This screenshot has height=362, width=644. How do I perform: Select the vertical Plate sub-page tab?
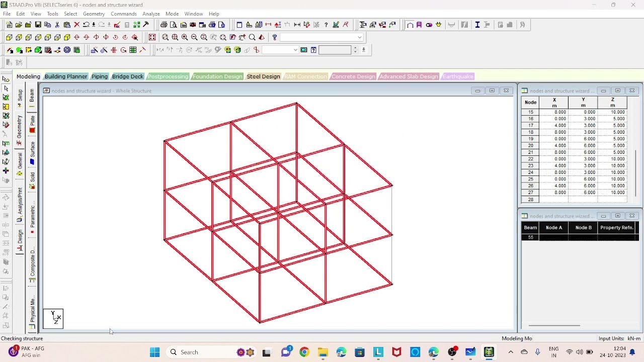pos(32,124)
